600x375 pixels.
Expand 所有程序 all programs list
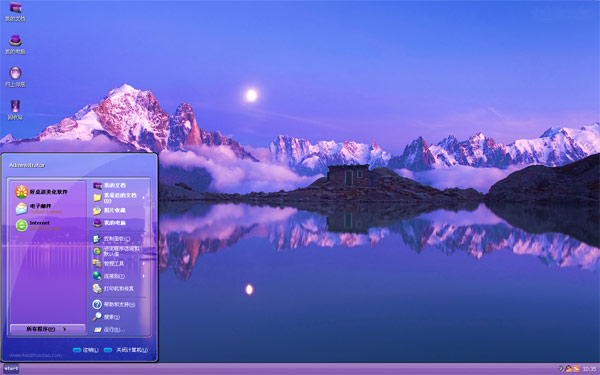tap(48, 329)
